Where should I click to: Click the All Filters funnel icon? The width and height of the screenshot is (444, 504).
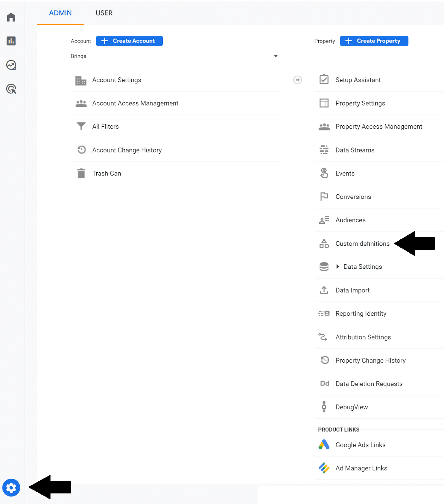[81, 126]
